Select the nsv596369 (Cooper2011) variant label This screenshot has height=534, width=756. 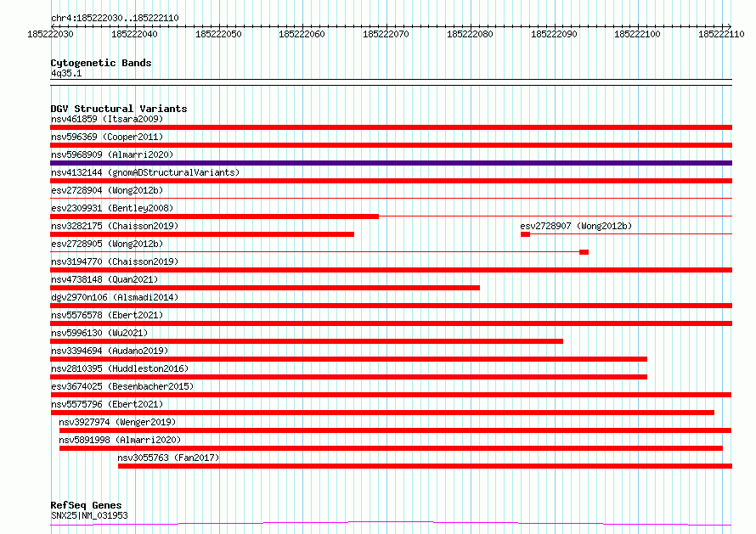107,137
